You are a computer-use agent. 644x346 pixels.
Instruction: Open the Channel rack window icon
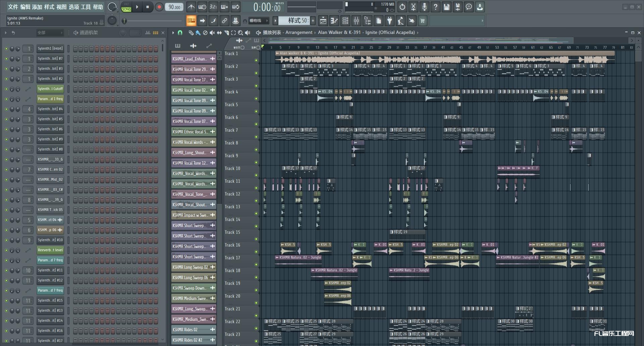[x=345, y=21]
